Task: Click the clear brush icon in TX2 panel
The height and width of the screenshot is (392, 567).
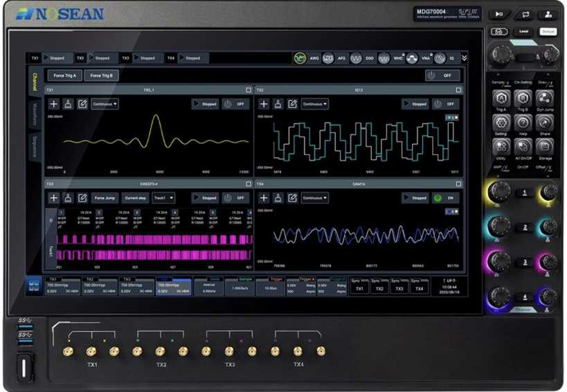Action: (x=278, y=104)
